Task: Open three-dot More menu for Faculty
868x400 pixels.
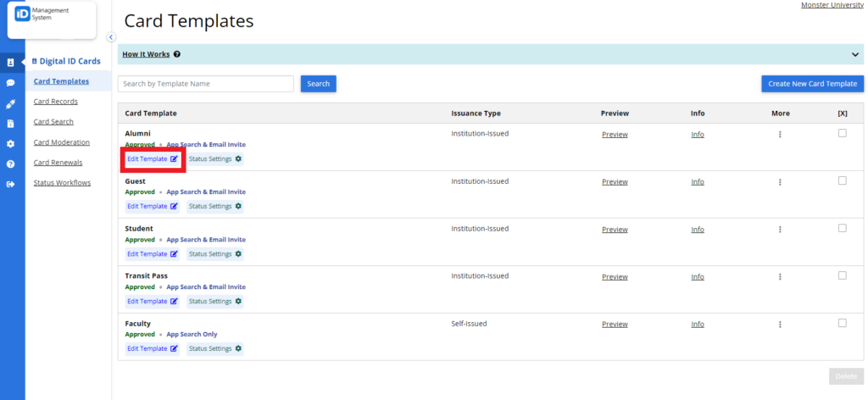Action: pos(780,325)
